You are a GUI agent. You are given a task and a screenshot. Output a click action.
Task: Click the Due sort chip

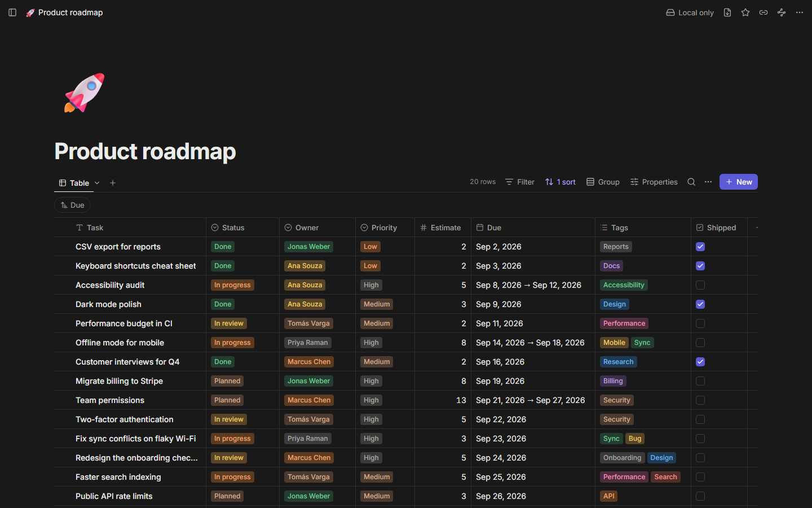click(x=73, y=205)
